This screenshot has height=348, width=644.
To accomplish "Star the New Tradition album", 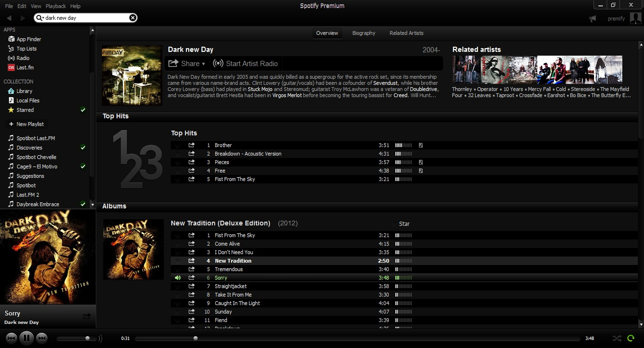I will click(400, 224).
